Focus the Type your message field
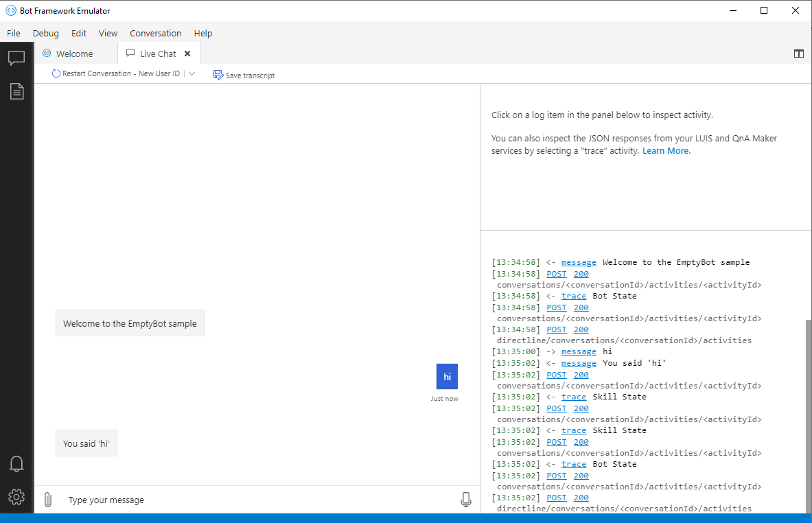 coord(206,500)
